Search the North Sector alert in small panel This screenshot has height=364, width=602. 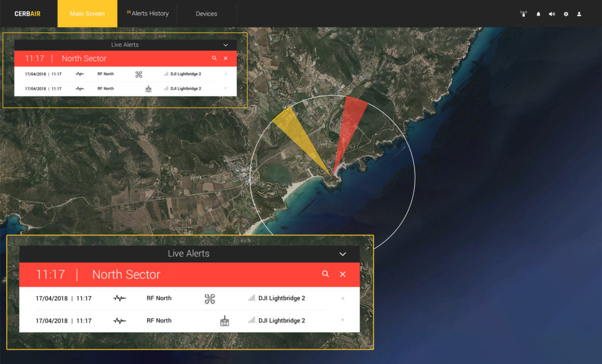214,58
